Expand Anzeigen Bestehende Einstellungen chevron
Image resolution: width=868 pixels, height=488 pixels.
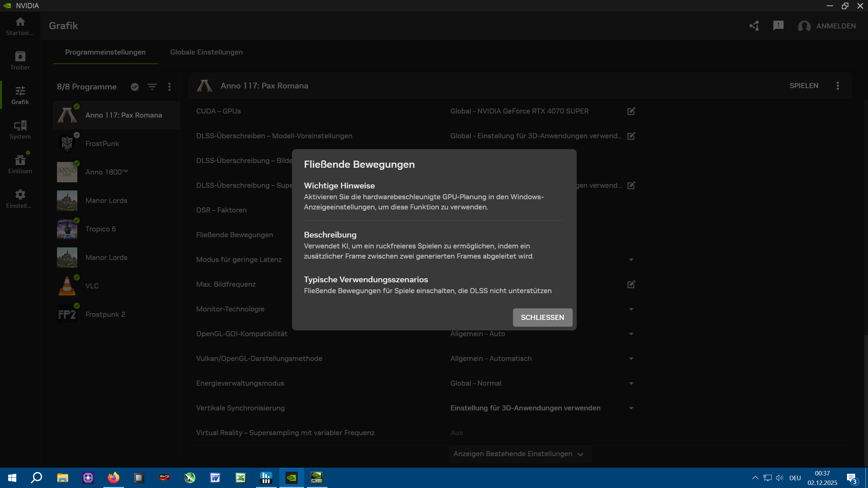580,454
